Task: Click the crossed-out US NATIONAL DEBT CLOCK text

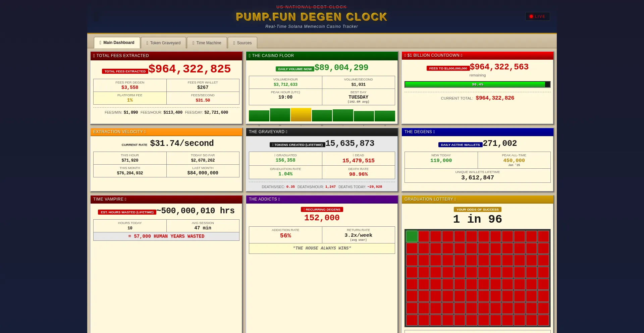Action: click(312, 7)
